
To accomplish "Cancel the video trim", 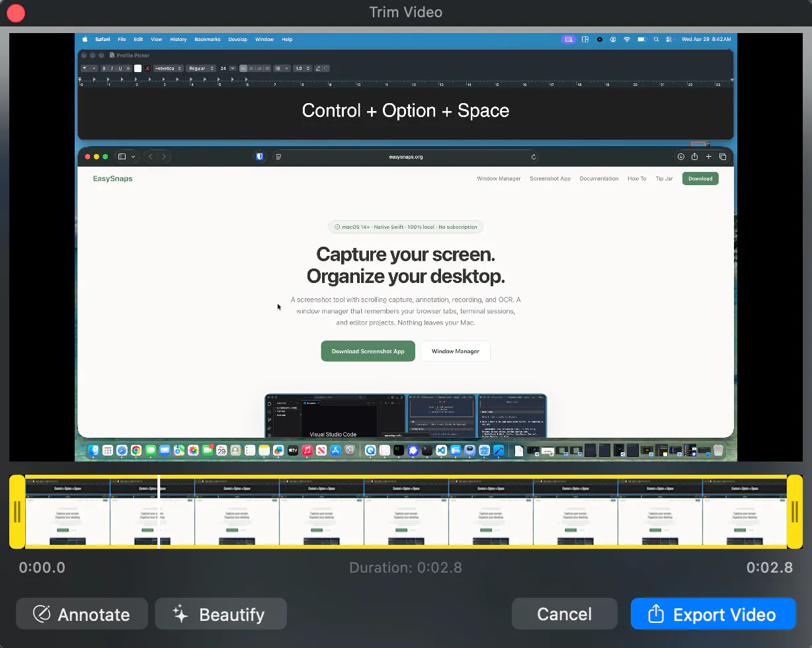I will tap(565, 614).
